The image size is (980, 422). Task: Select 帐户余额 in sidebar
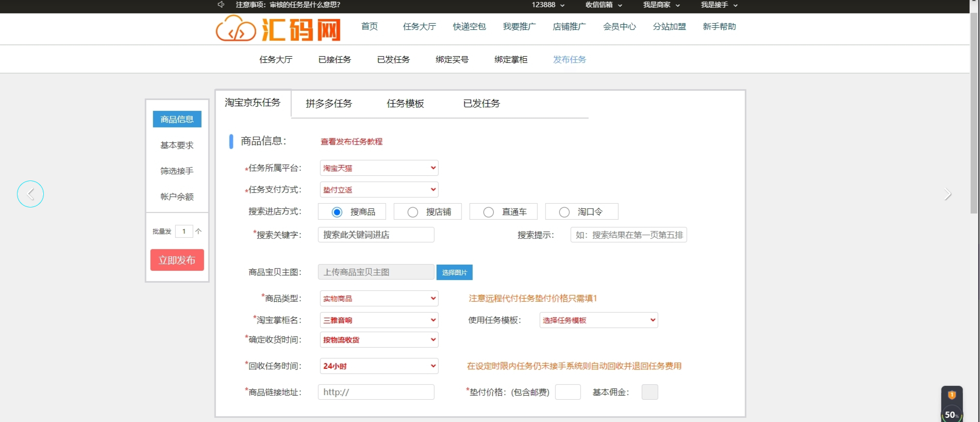click(177, 197)
